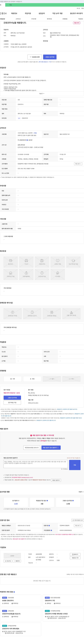Click the 열람제한 button
The image size is (84, 644).
click(x=17, y=561)
